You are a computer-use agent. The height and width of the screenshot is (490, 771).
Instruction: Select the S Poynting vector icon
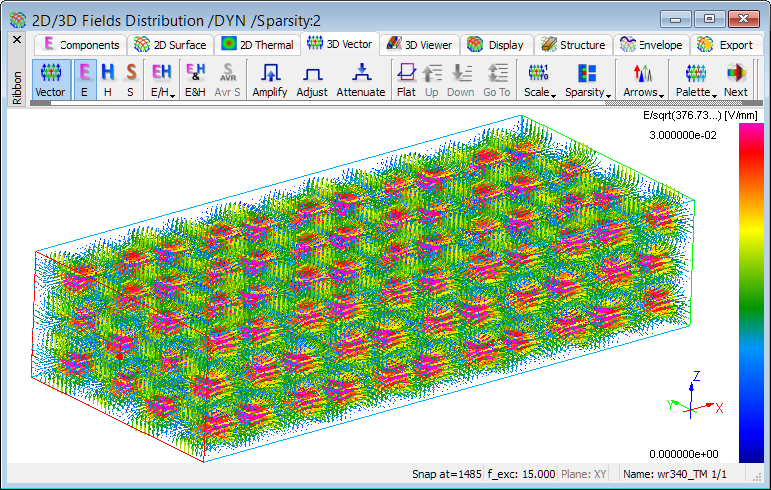point(131,80)
